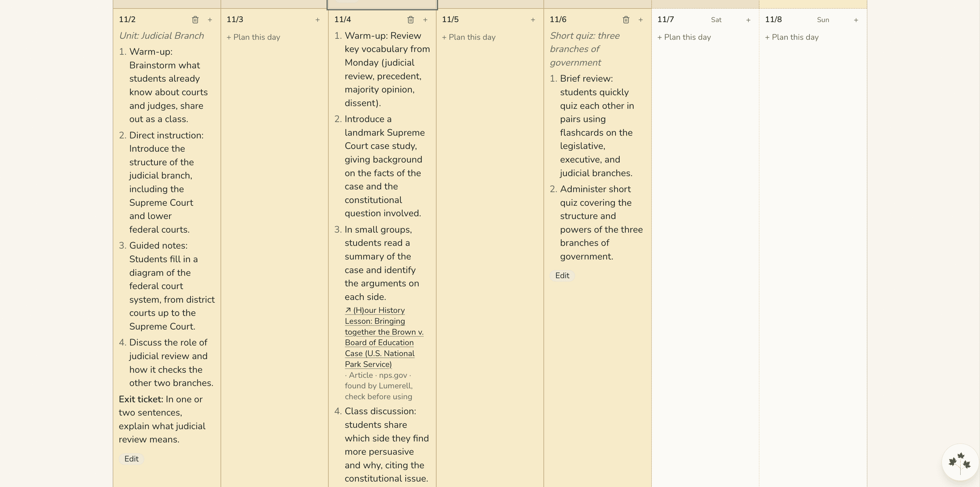Open the (H)our History Lesson Brown v. Board link
The image size is (980, 487).
(383, 337)
